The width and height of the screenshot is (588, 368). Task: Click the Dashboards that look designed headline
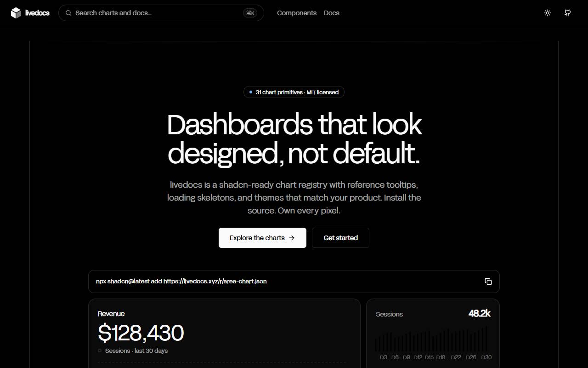pyautogui.click(x=294, y=139)
